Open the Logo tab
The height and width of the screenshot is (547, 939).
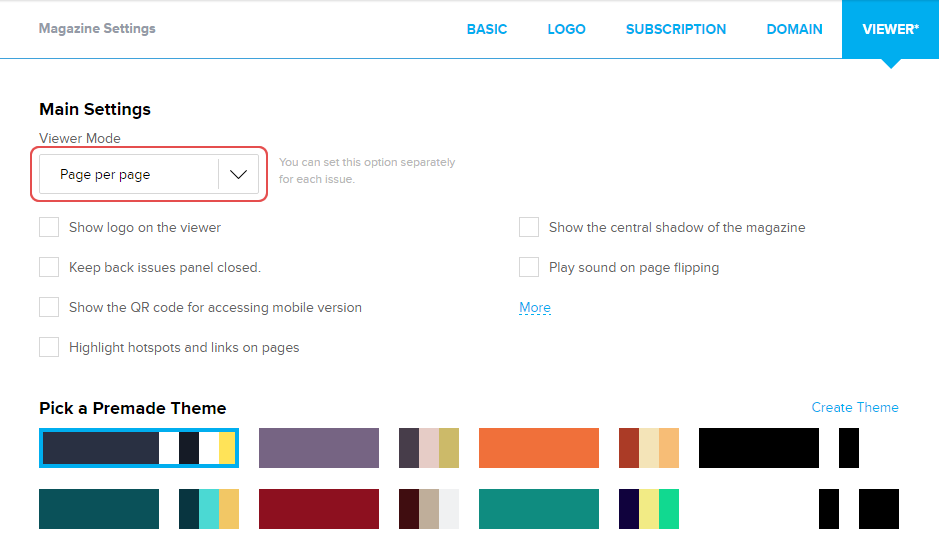[x=566, y=29]
